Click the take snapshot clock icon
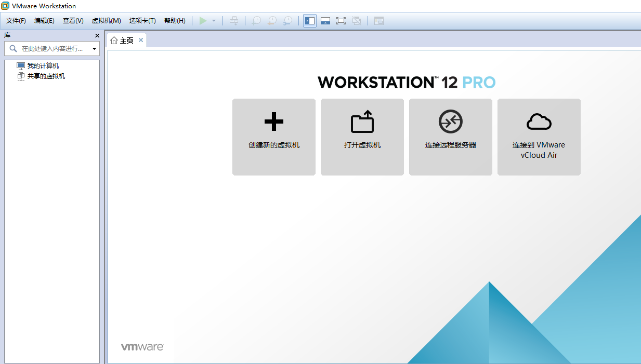 pyautogui.click(x=256, y=21)
